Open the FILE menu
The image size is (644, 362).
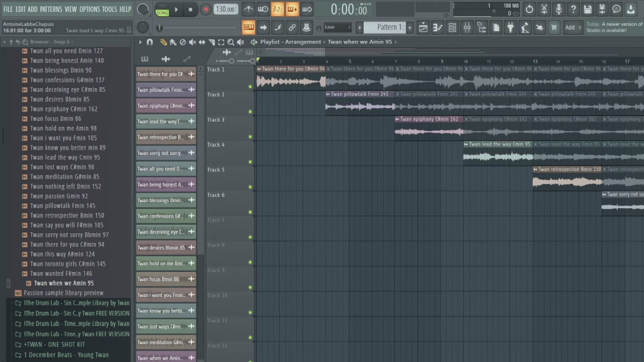(x=8, y=9)
